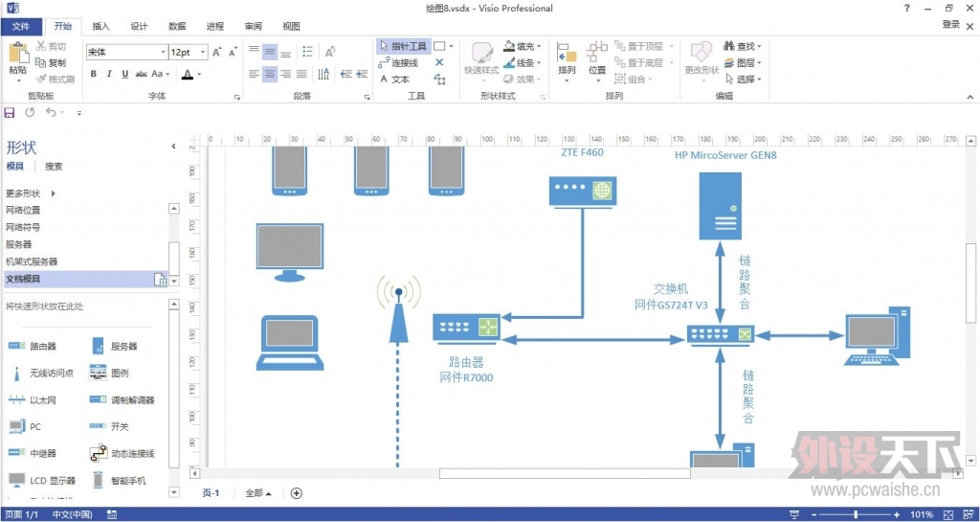
Task: Toggle Justify paragraph alignment
Action: 301,74
